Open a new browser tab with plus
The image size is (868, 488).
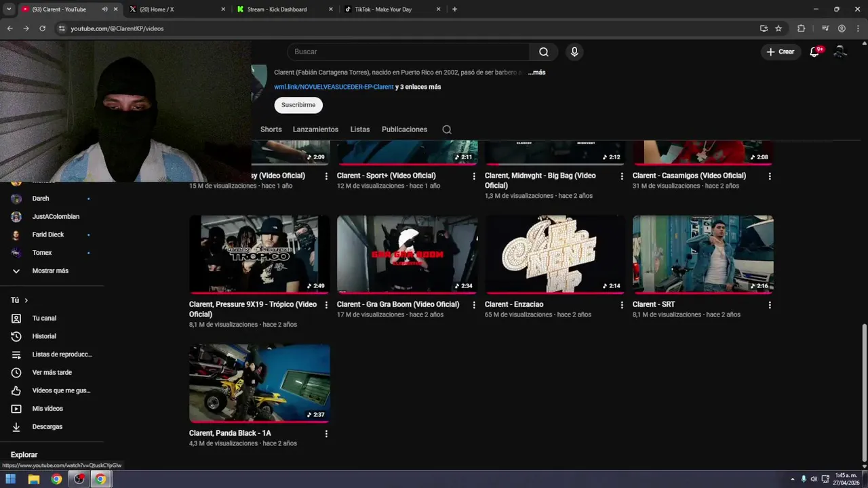[454, 9]
